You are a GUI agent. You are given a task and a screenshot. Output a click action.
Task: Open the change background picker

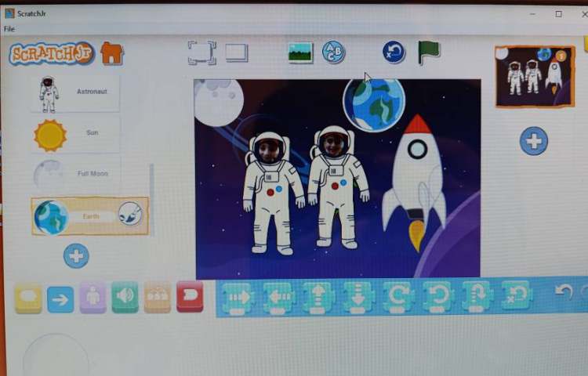coord(300,52)
